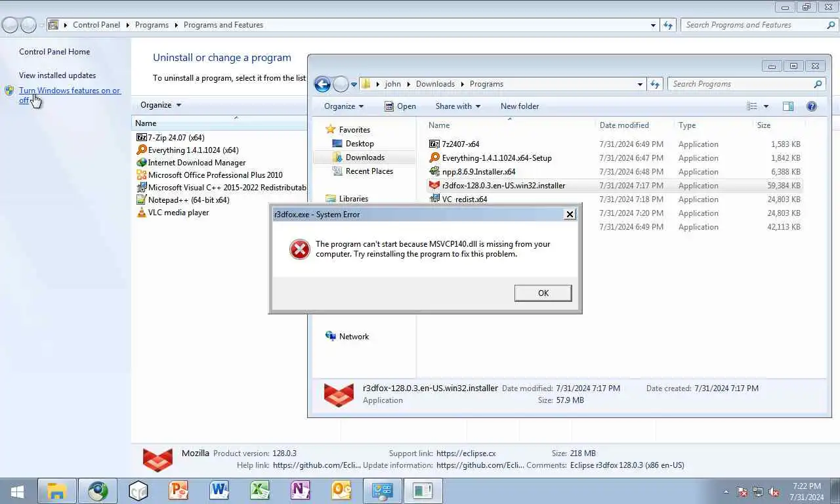The height and width of the screenshot is (504, 840).
Task: Open File Explorer from the taskbar
Action: 57,491
